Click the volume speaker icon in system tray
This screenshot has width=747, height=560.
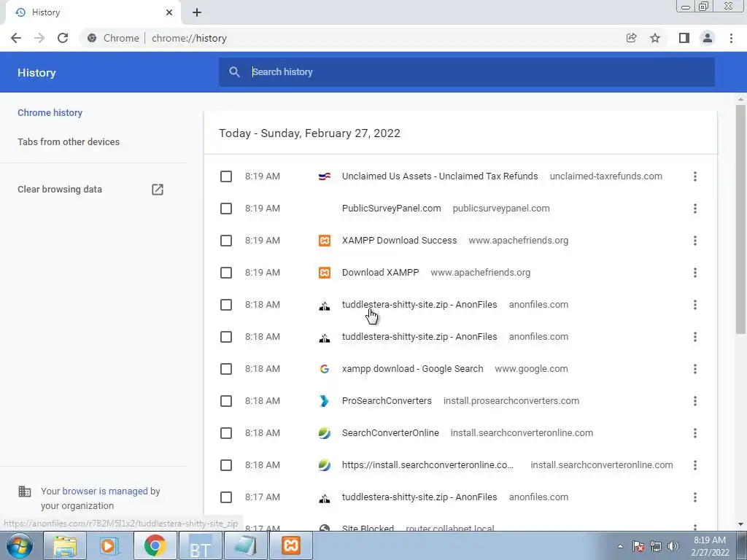tap(673, 546)
